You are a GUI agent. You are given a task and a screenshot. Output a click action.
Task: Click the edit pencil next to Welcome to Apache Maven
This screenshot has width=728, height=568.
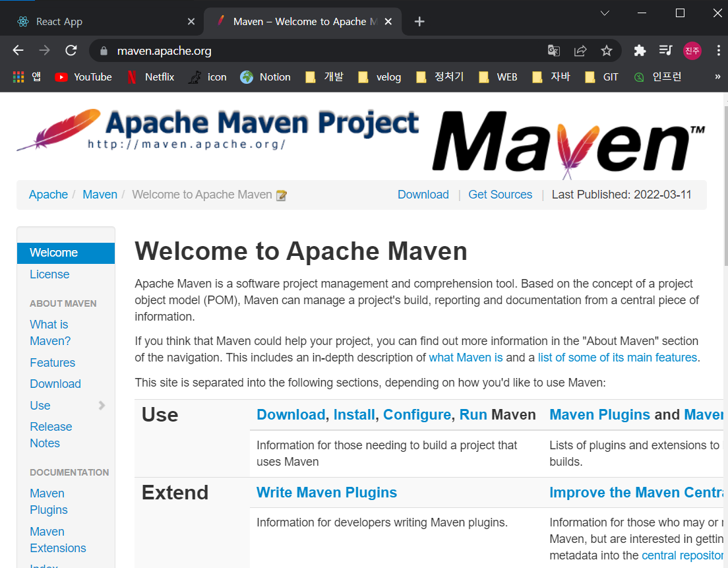click(281, 195)
